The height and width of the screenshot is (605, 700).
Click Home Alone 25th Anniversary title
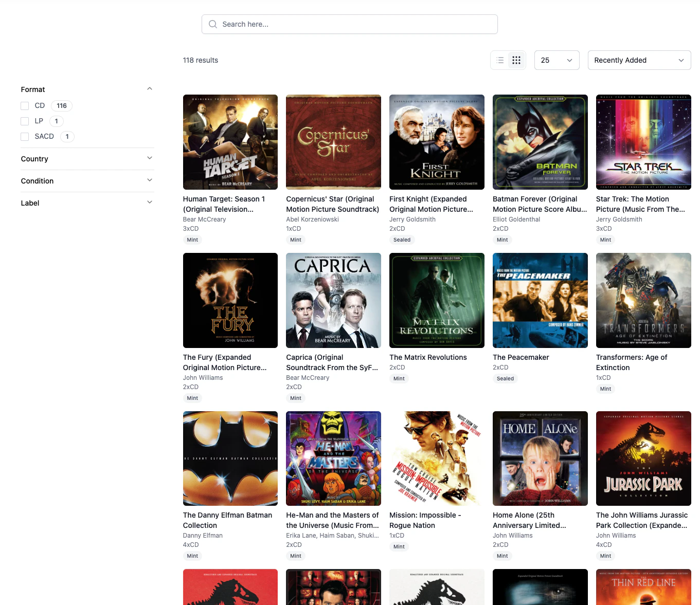[529, 520]
